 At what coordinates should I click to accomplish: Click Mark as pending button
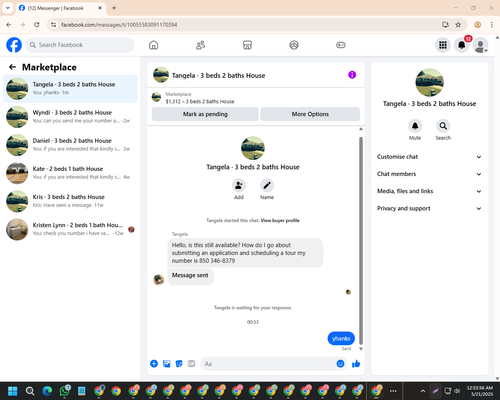pos(205,114)
